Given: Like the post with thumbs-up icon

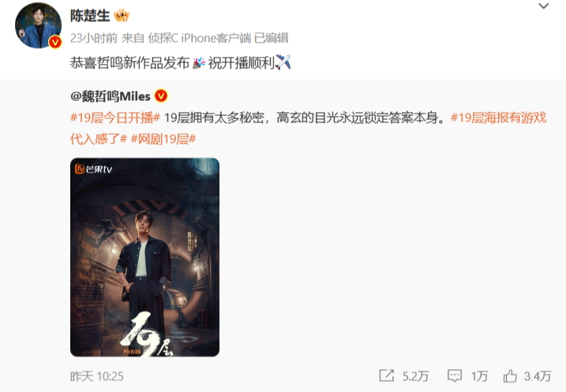Looking at the screenshot, I should click(510, 375).
